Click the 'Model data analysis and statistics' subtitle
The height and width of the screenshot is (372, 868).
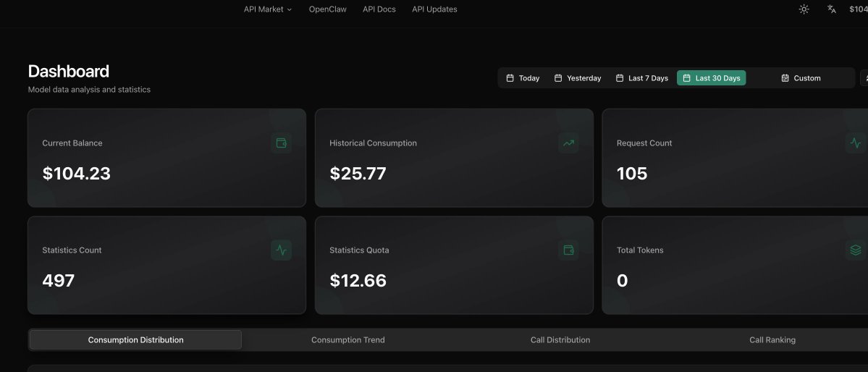point(89,90)
